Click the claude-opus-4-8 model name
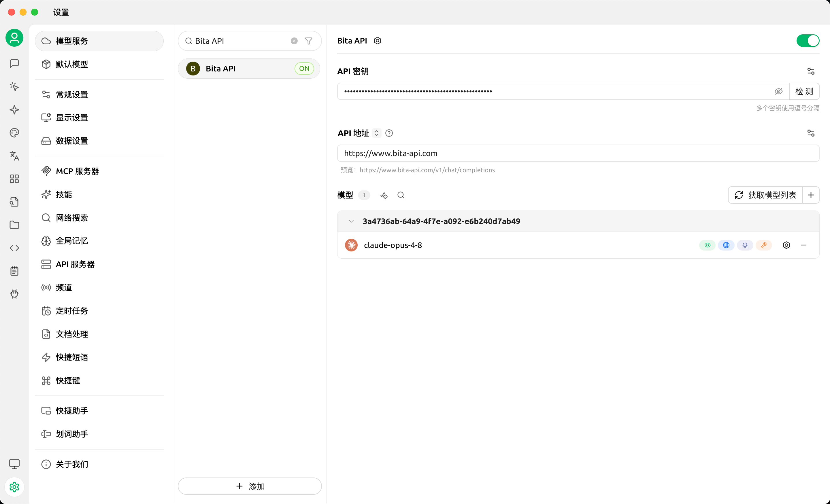Screen dimensions: 830x504 (393, 245)
